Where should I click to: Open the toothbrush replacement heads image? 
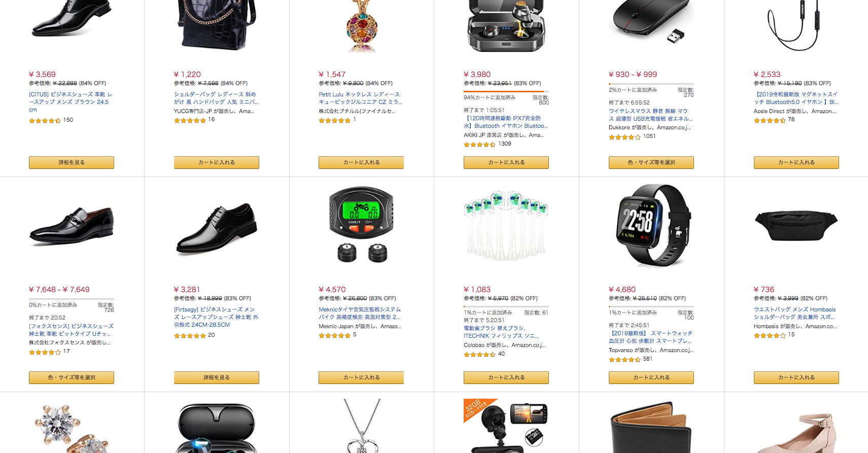506,225
